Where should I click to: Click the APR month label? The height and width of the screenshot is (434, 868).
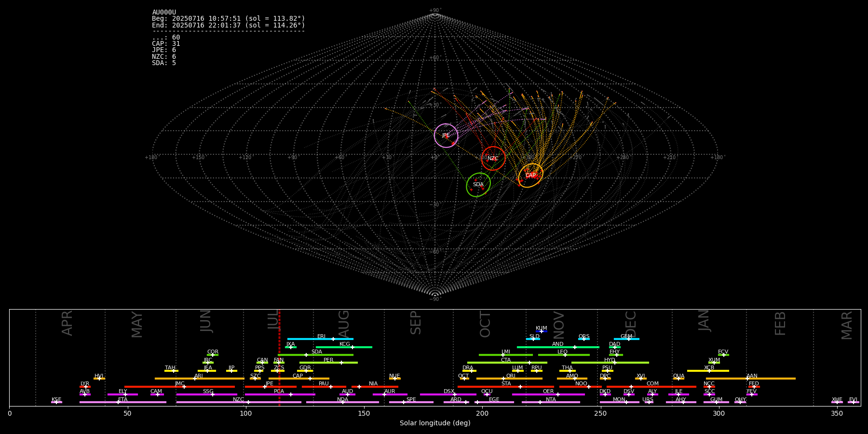coord(67,323)
